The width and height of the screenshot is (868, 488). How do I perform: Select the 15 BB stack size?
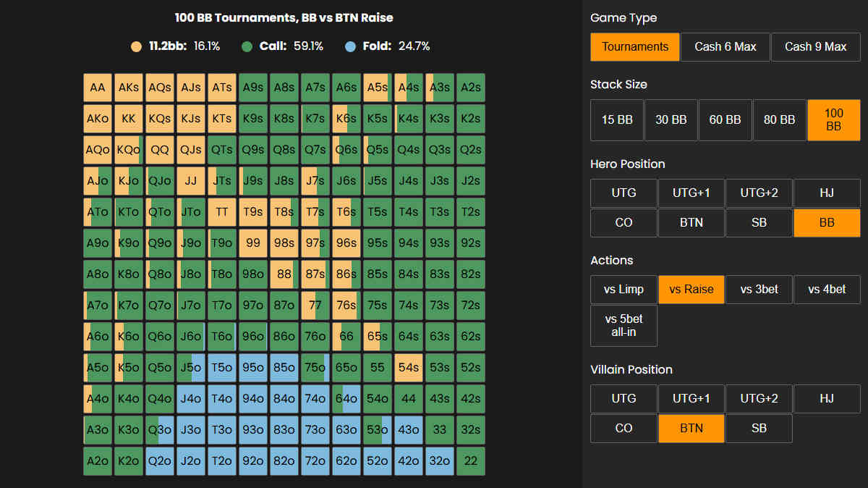(x=617, y=119)
